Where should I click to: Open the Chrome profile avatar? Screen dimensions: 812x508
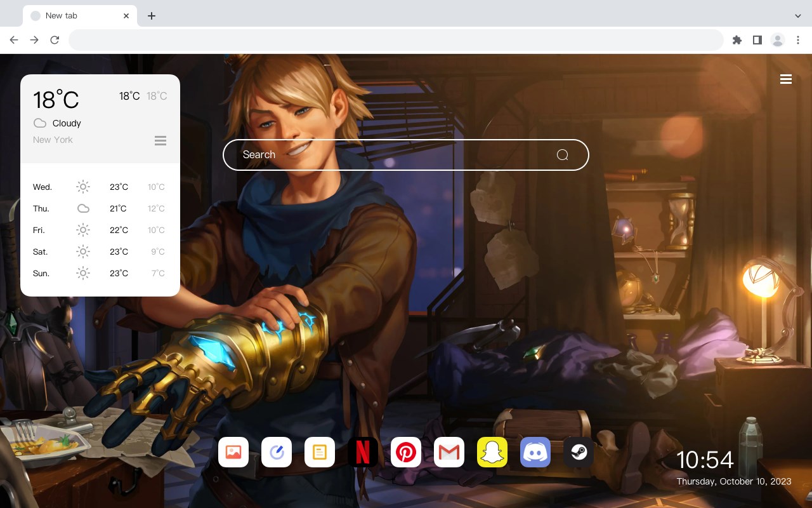[778, 40]
